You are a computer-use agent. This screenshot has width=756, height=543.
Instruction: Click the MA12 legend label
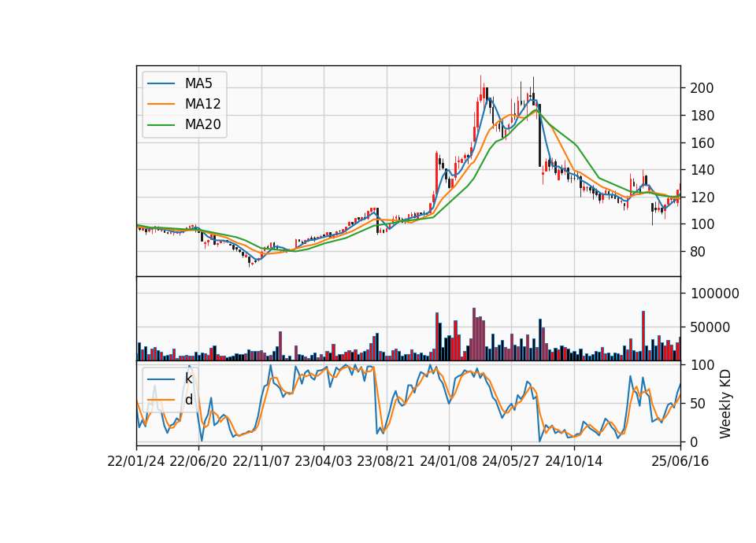(202, 104)
